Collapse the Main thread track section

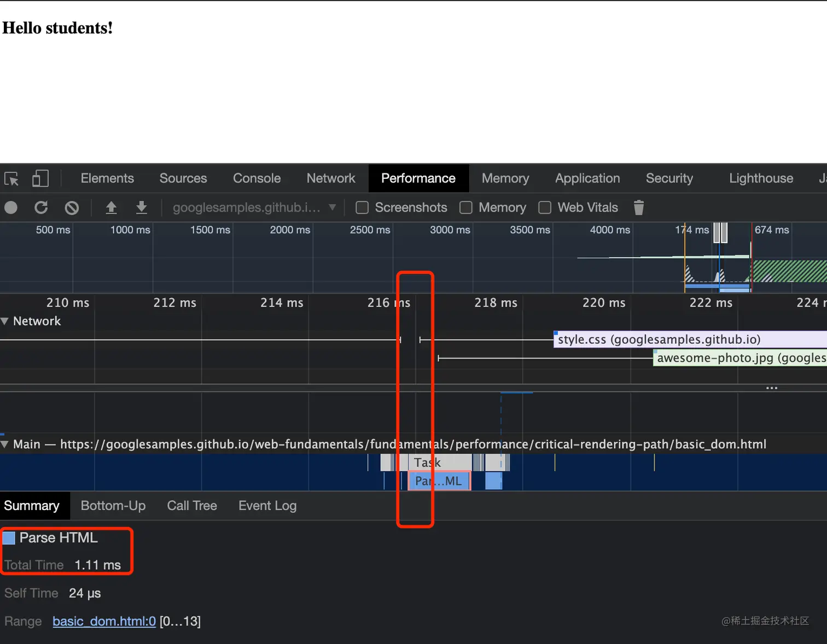click(x=5, y=444)
